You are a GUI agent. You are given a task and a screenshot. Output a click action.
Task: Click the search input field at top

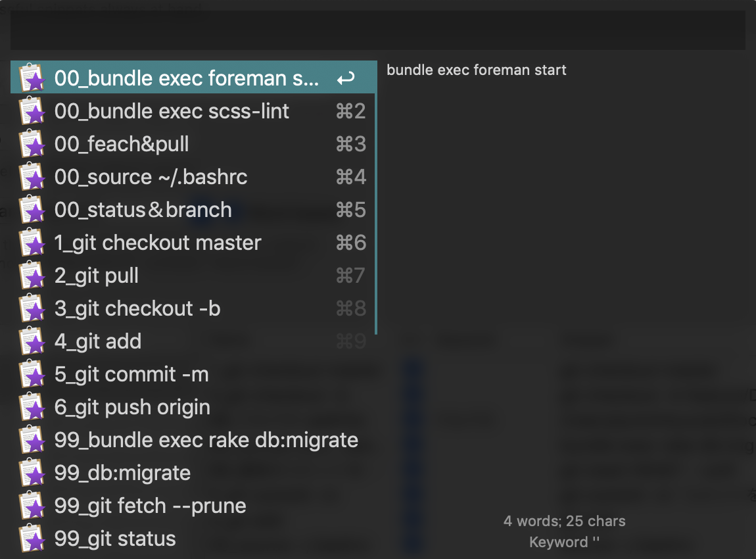pos(377,30)
